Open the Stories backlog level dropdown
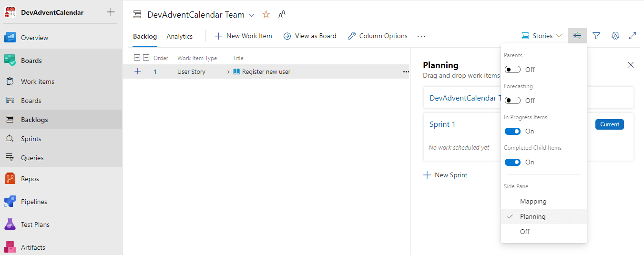Screen dimensions: 644x255 pos(542,36)
